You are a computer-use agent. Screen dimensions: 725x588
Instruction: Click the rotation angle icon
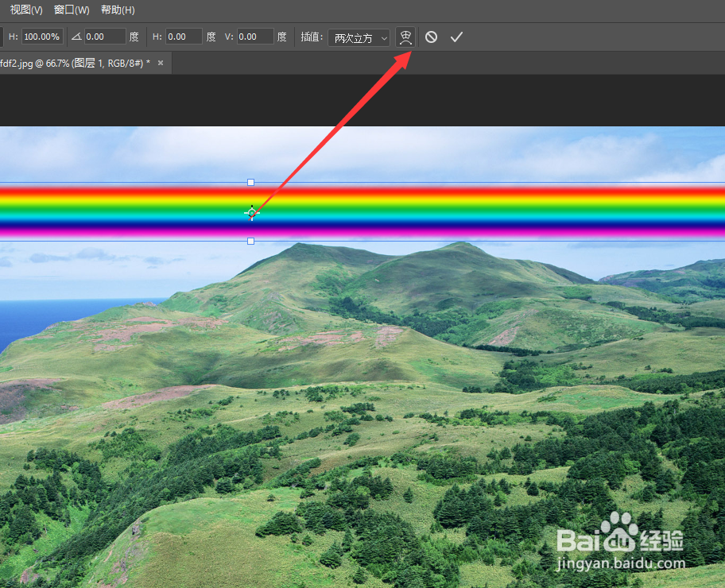tap(76, 37)
